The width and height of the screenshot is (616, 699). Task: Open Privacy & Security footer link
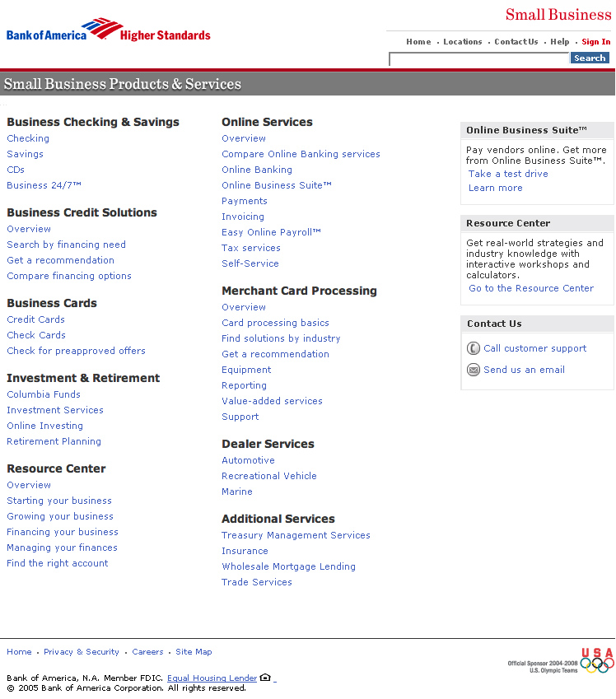(82, 652)
